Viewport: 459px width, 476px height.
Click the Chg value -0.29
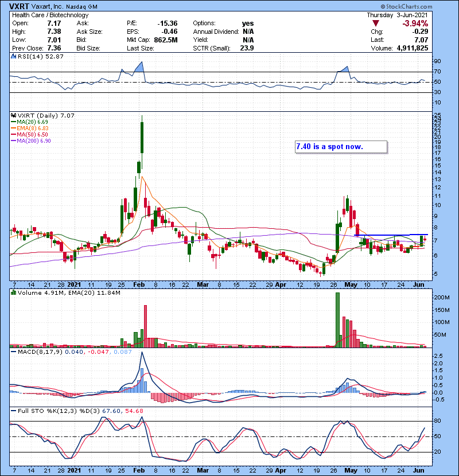pos(420,32)
